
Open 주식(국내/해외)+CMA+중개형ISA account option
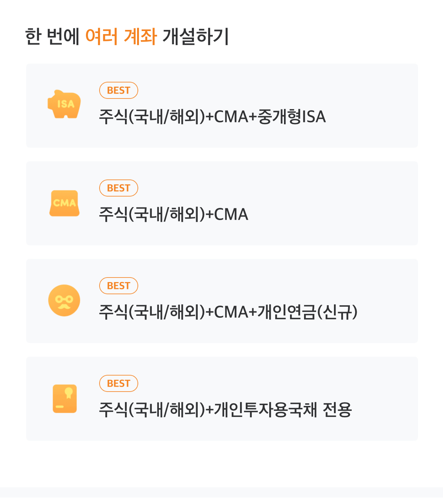point(212,117)
